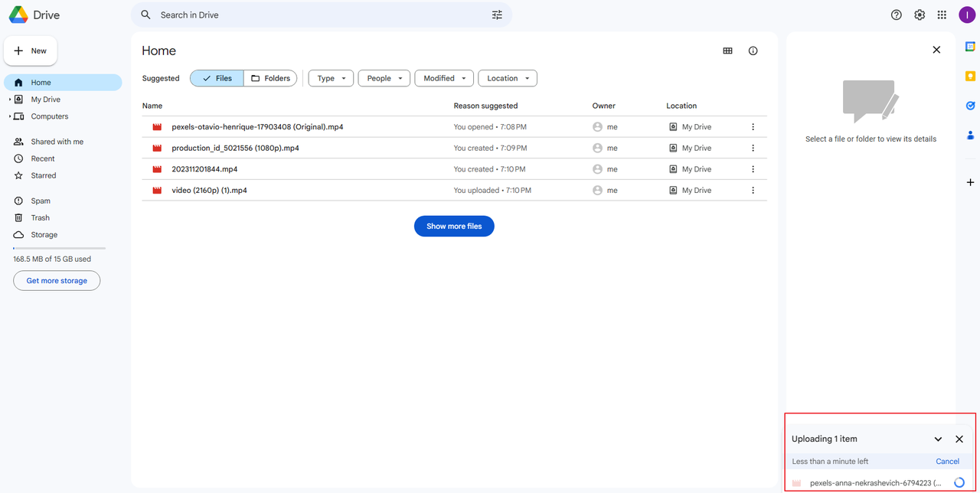Click the storage usage bar
The image size is (980, 493).
click(59, 248)
